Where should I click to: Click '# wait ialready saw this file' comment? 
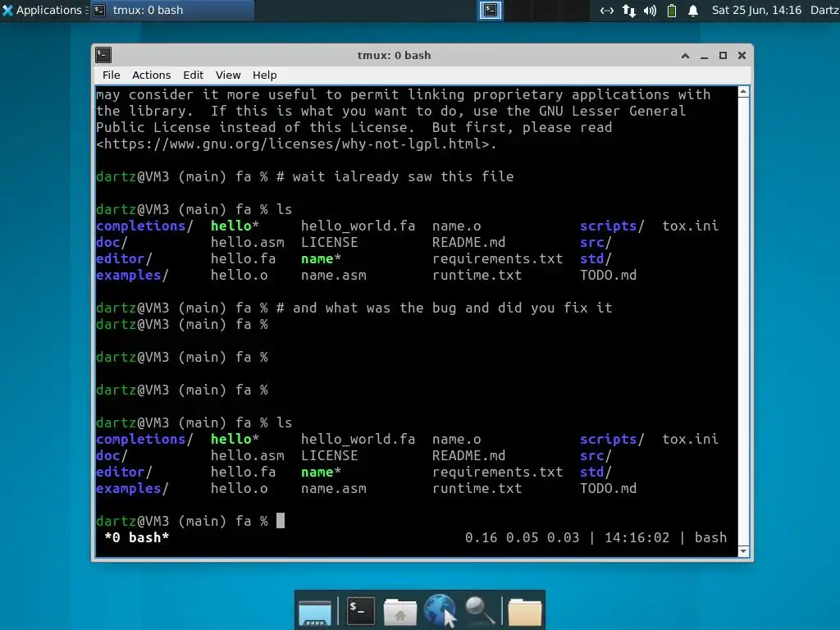click(395, 177)
